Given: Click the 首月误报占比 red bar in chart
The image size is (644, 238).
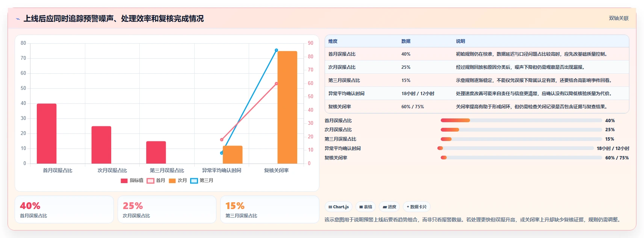Looking at the screenshot, I should pos(47,133).
